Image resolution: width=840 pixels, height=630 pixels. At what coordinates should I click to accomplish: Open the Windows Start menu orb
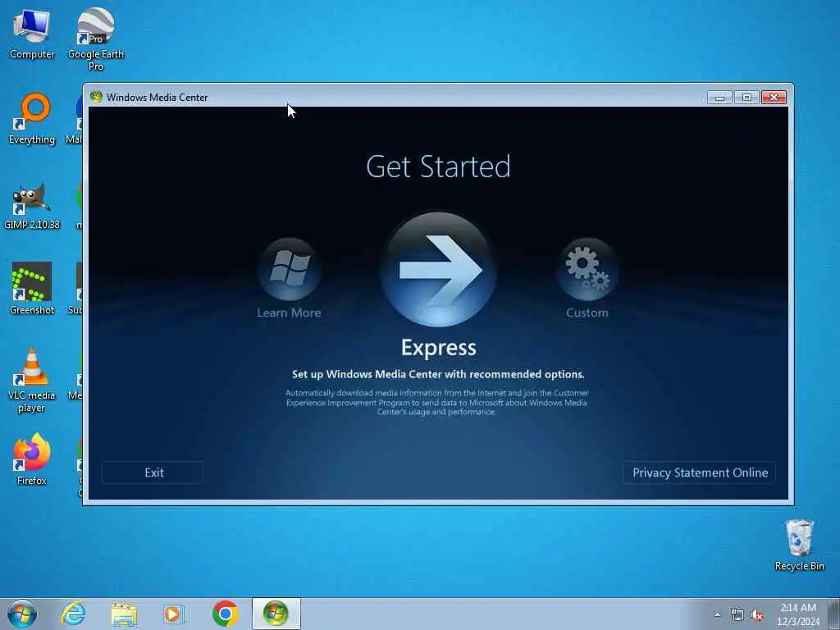click(x=22, y=614)
